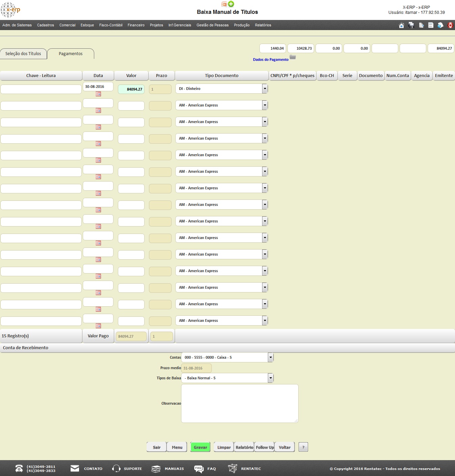Open the Comercial menu
This screenshot has width=455, height=476.
68,25
